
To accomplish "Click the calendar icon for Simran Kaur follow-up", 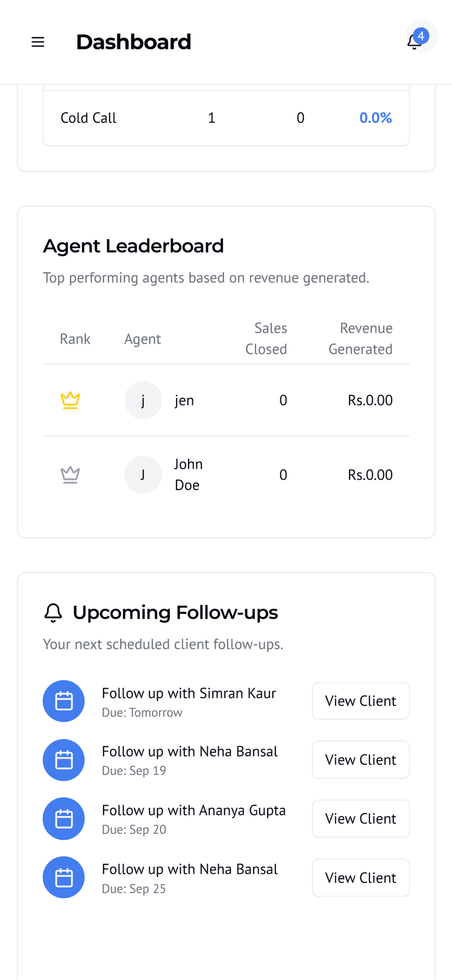I will coord(64,701).
